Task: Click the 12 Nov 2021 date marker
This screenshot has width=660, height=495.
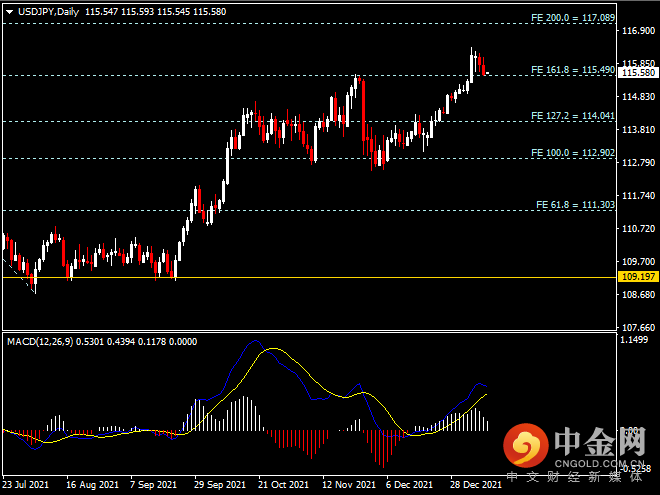Action: (349, 484)
